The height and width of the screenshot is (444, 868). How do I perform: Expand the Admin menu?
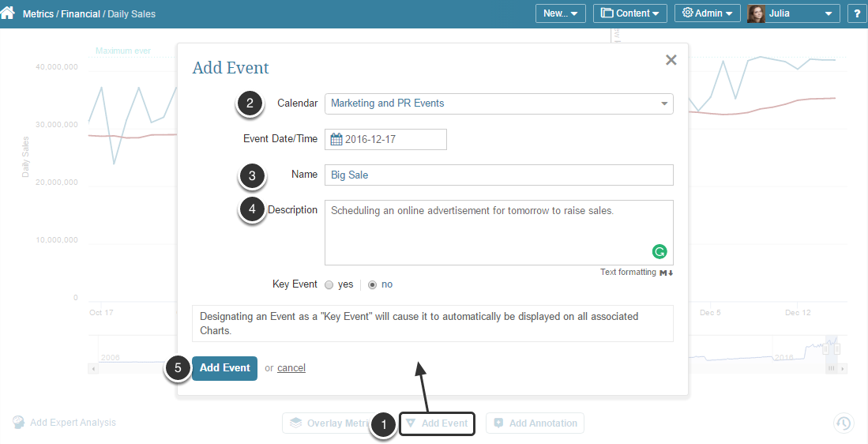click(x=708, y=13)
